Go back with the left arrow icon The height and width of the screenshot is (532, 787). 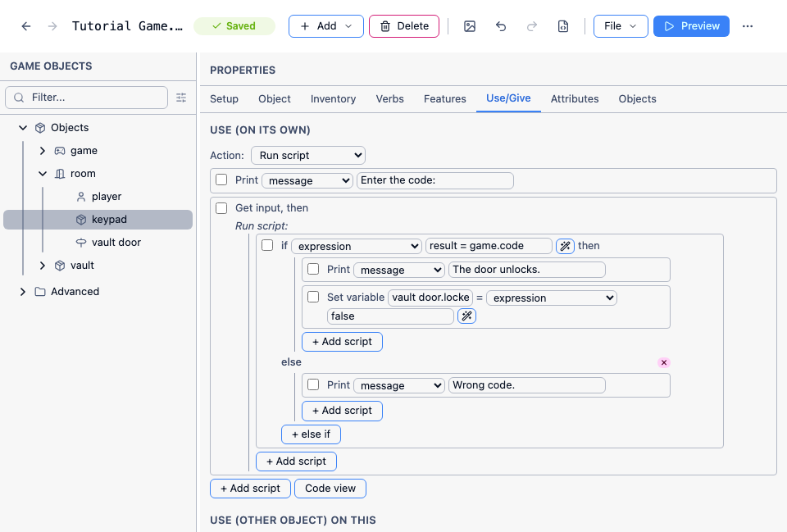pyautogui.click(x=26, y=26)
